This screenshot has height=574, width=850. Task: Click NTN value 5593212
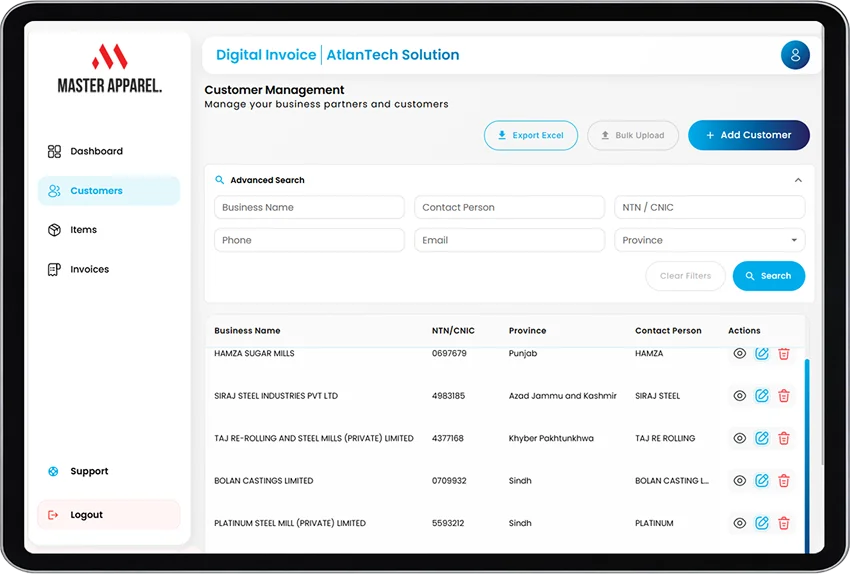coord(448,523)
